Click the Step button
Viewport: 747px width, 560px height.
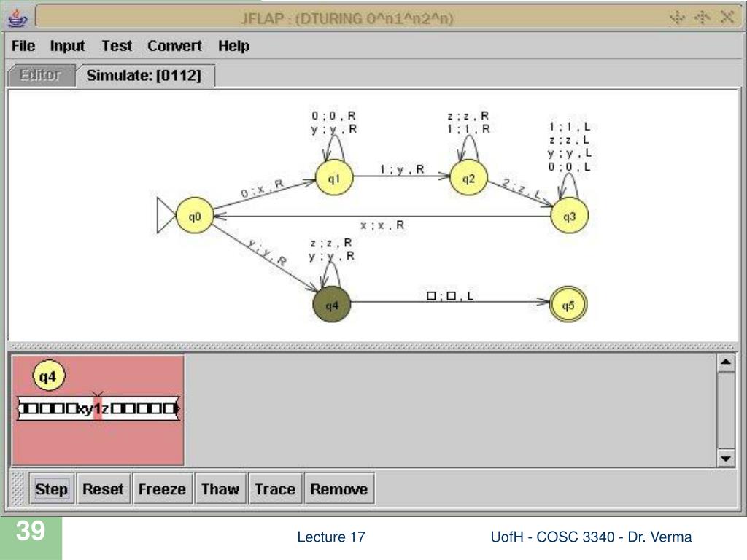coord(52,489)
